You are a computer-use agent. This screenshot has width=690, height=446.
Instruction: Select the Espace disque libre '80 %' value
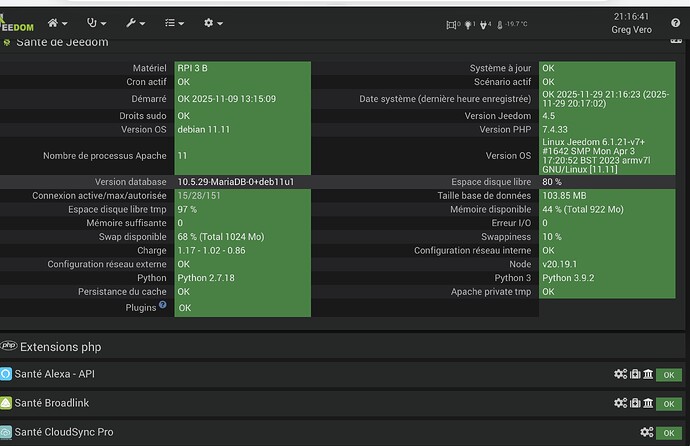coord(552,182)
